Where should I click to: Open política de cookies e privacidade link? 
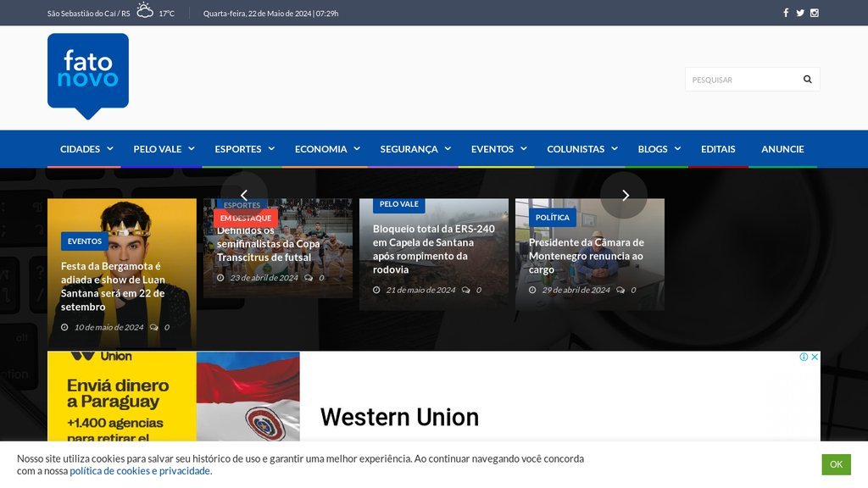click(x=140, y=471)
